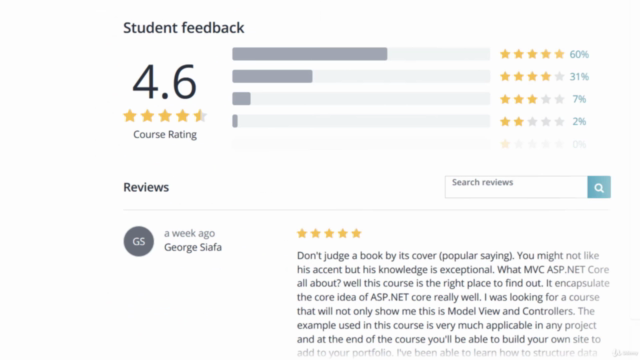Filter reviews by the 31% four-star bar

(361, 76)
